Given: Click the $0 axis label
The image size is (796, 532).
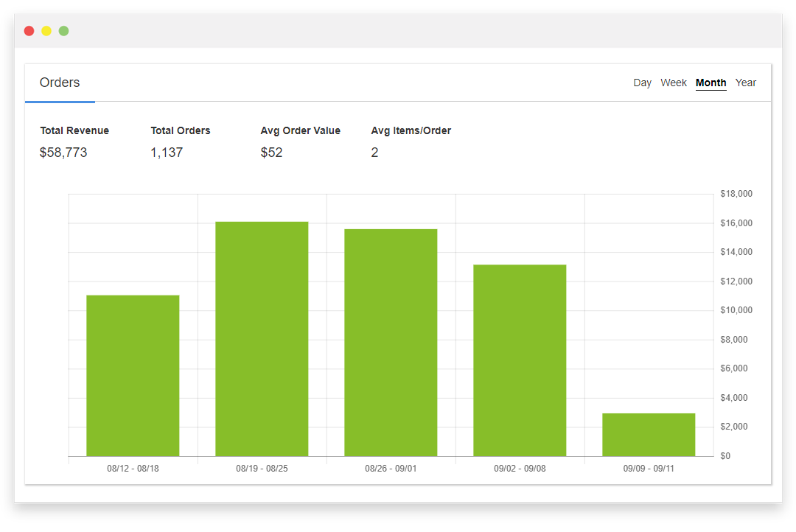Looking at the screenshot, I should [725, 455].
